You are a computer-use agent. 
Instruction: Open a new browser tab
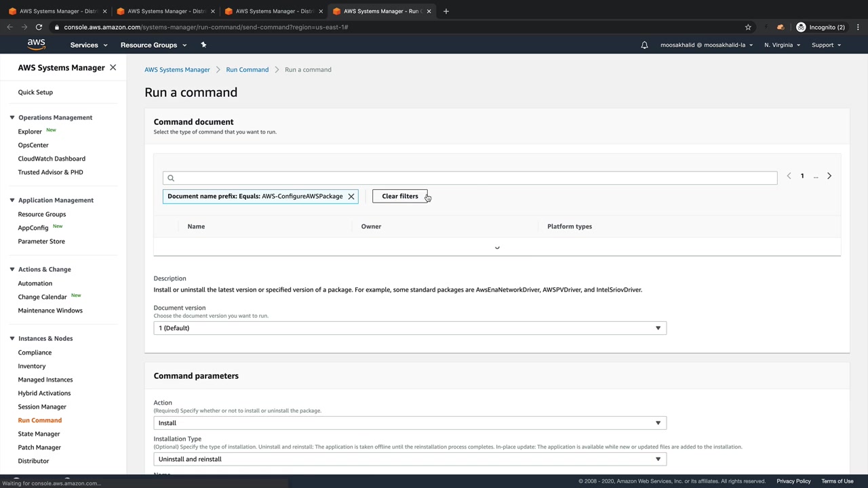point(446,11)
